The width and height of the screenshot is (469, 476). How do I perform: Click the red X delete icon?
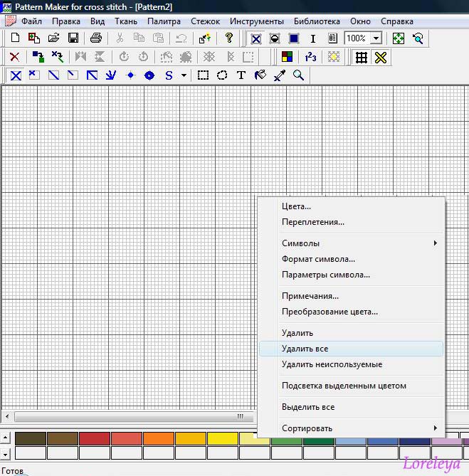point(14,57)
